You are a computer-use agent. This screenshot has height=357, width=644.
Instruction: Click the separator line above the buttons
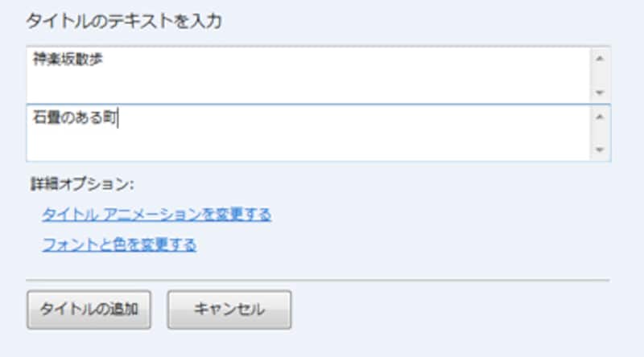point(318,280)
